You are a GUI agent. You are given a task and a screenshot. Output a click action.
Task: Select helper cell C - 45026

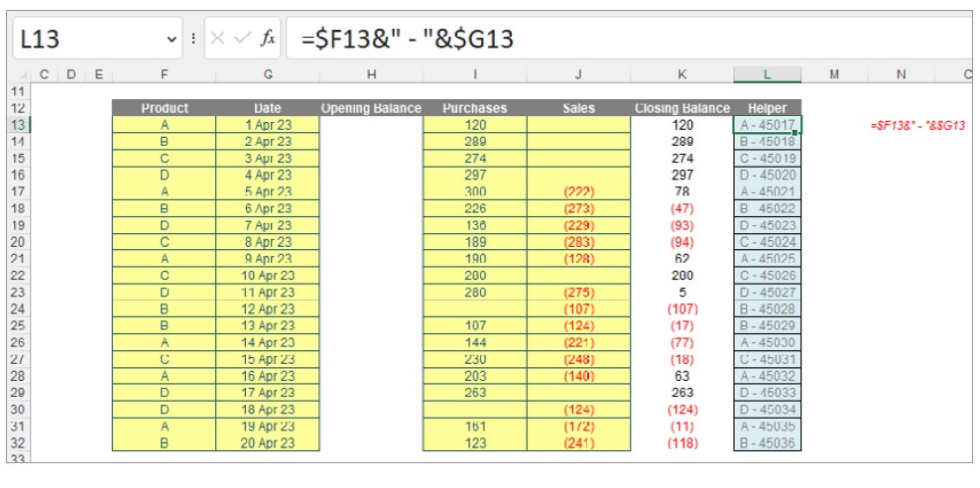click(x=767, y=276)
